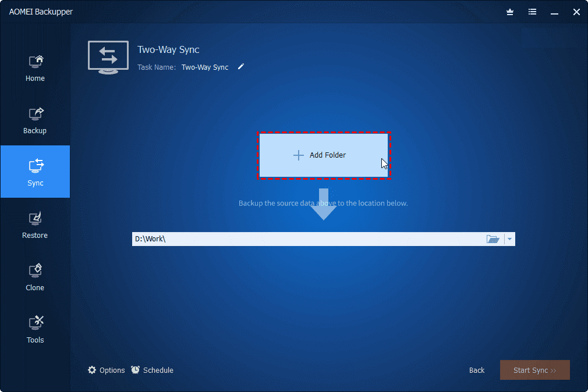
Task: Click the folder browse icon for destination
Action: pyautogui.click(x=493, y=238)
